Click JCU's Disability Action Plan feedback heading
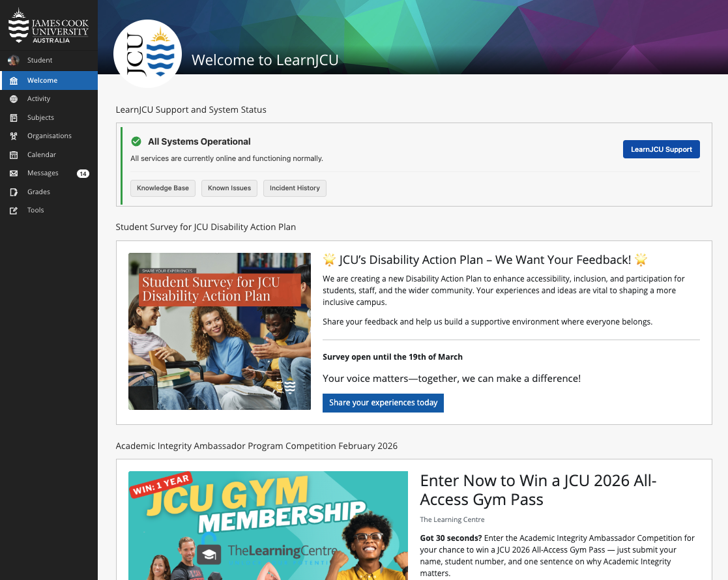The height and width of the screenshot is (580, 728). tap(485, 259)
